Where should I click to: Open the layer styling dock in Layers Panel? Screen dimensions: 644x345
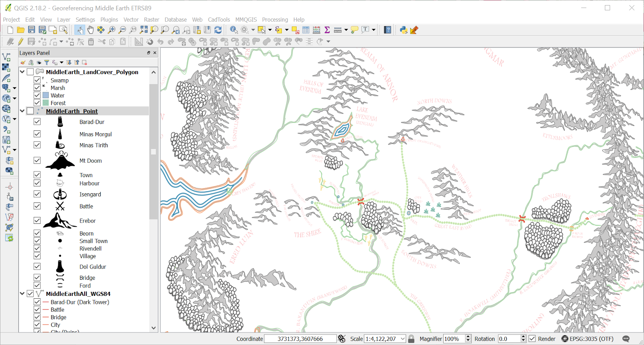click(x=23, y=62)
